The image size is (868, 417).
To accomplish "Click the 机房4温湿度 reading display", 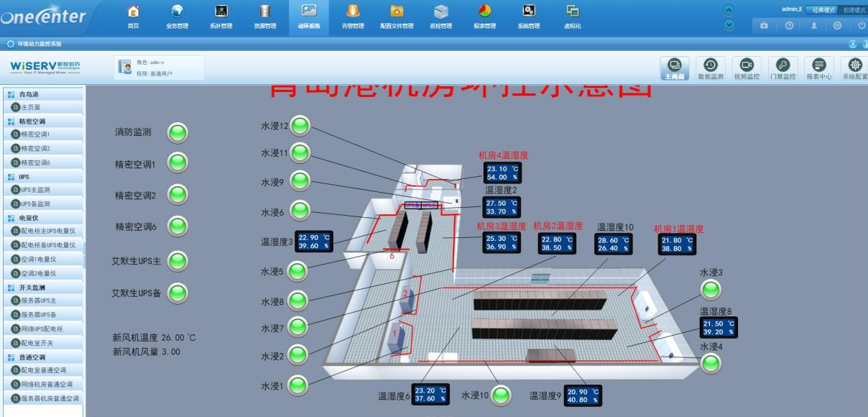I will click(x=502, y=173).
